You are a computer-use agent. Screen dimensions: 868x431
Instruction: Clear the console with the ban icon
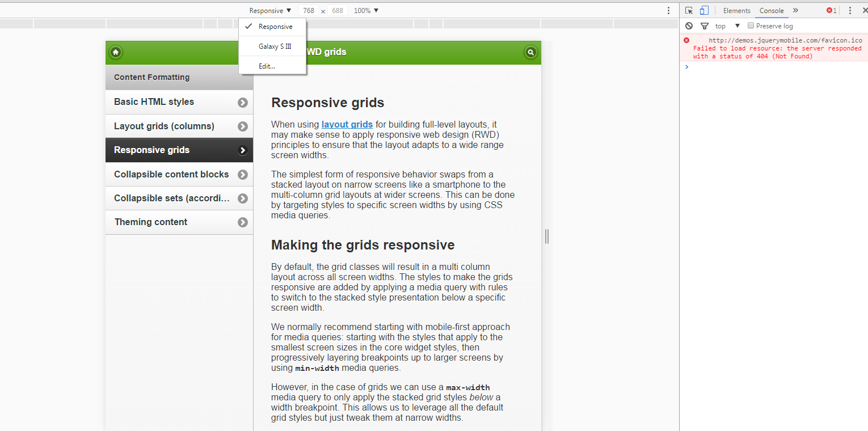coord(689,26)
